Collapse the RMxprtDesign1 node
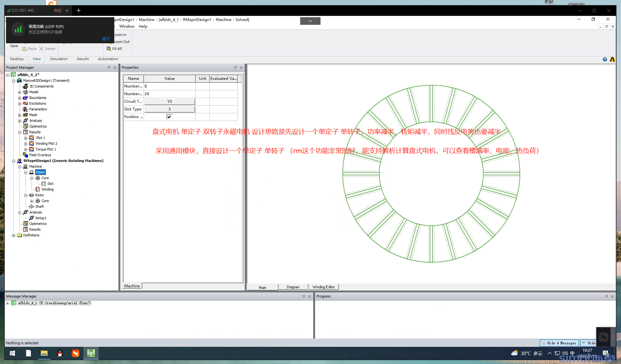 (13, 161)
